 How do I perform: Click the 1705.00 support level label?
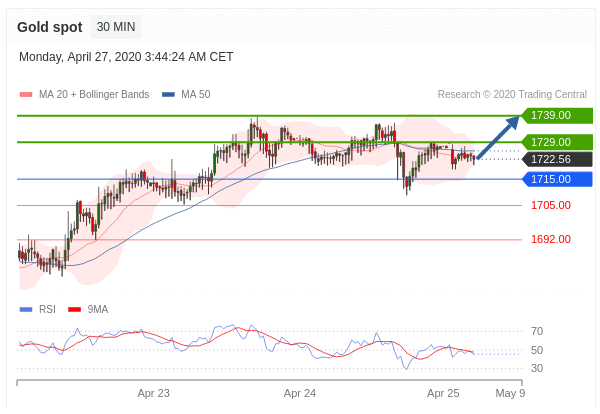click(551, 205)
